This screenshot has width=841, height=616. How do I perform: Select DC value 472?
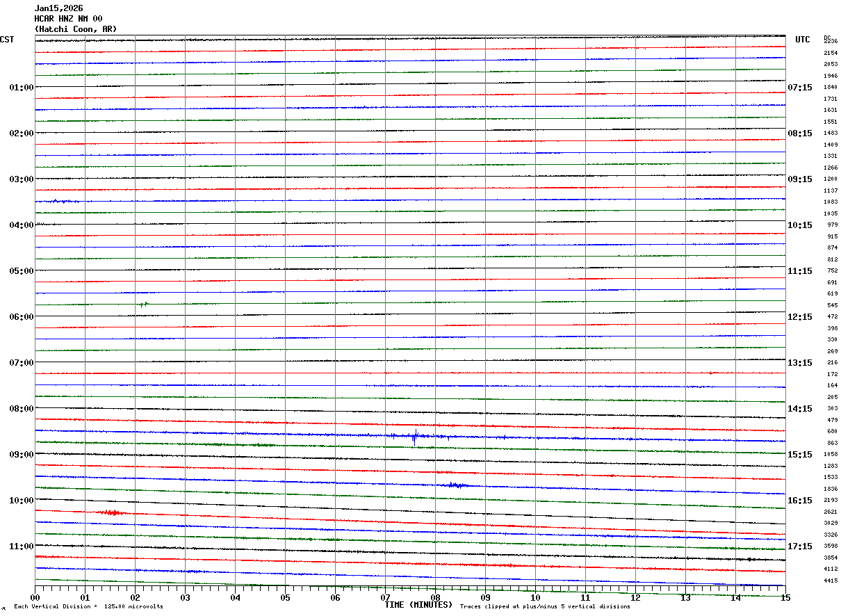click(x=833, y=317)
